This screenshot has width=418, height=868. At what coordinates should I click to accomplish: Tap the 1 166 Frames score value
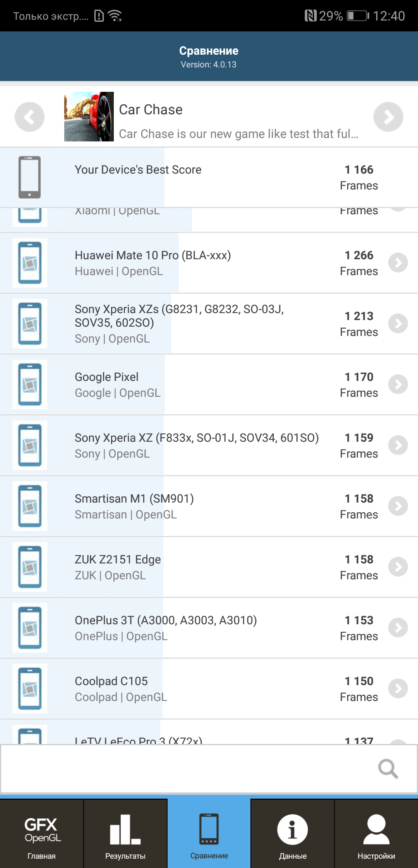coord(359,177)
